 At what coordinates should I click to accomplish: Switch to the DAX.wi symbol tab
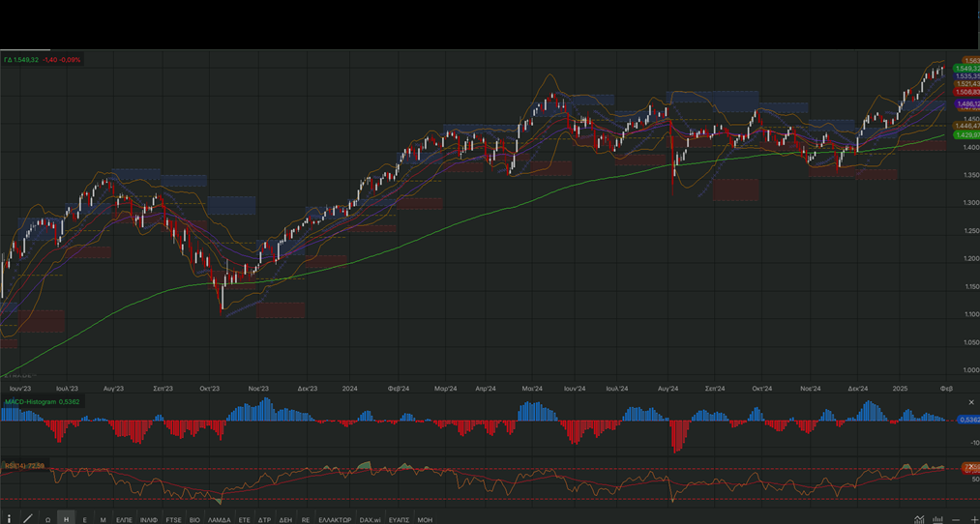click(370, 519)
